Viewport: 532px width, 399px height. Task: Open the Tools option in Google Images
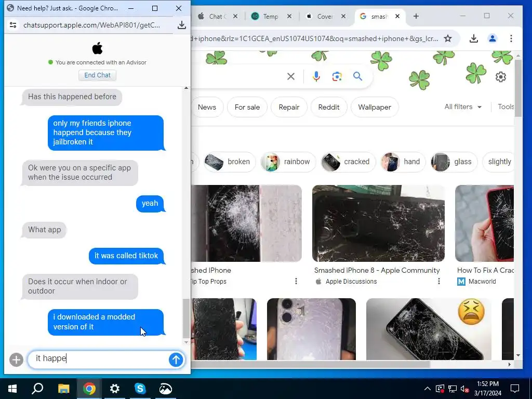point(506,107)
